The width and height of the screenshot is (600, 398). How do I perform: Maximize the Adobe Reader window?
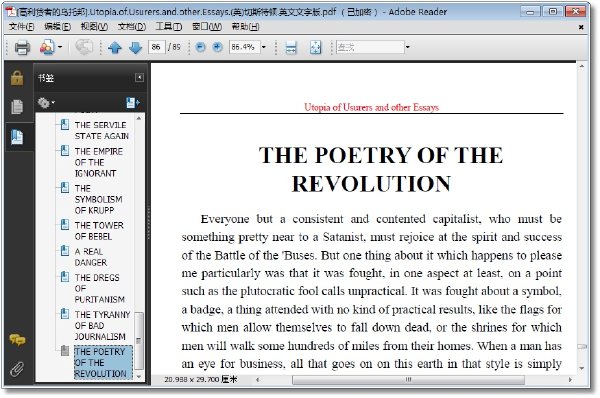pyautogui.click(x=553, y=12)
